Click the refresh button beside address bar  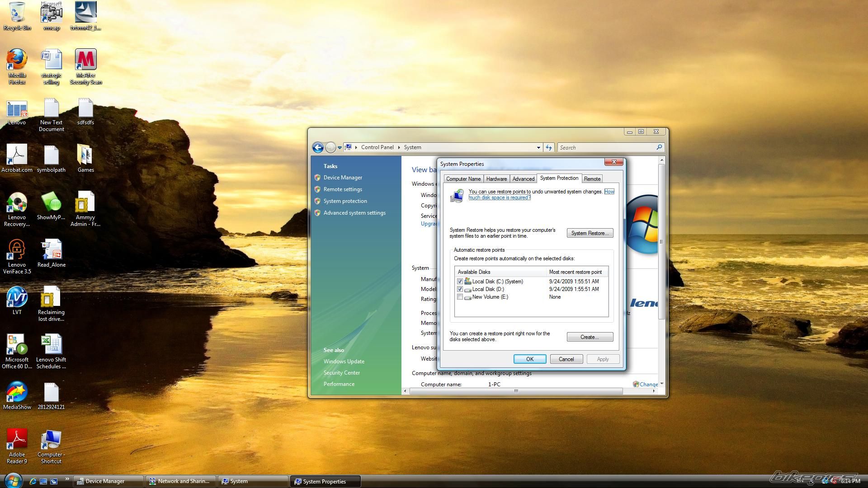(x=549, y=147)
